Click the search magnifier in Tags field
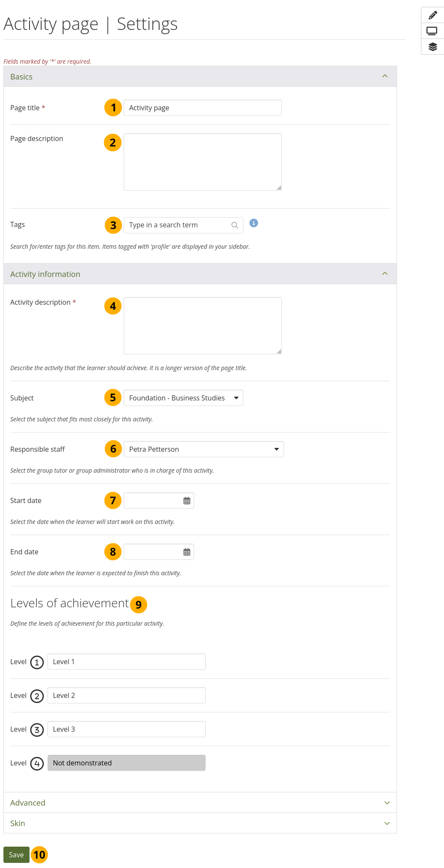 tap(235, 225)
